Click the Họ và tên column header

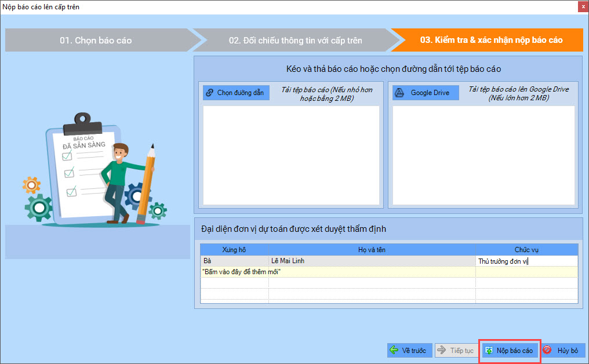(372, 250)
